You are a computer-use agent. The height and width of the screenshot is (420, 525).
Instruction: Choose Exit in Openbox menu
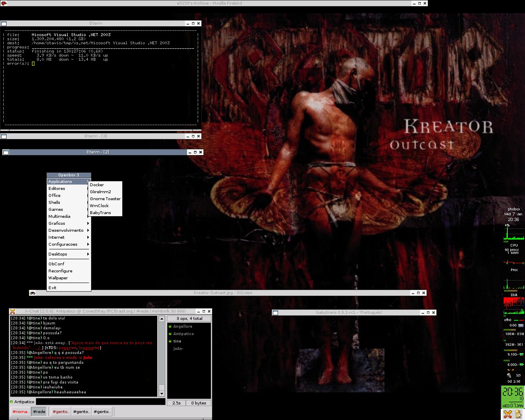pos(68,288)
